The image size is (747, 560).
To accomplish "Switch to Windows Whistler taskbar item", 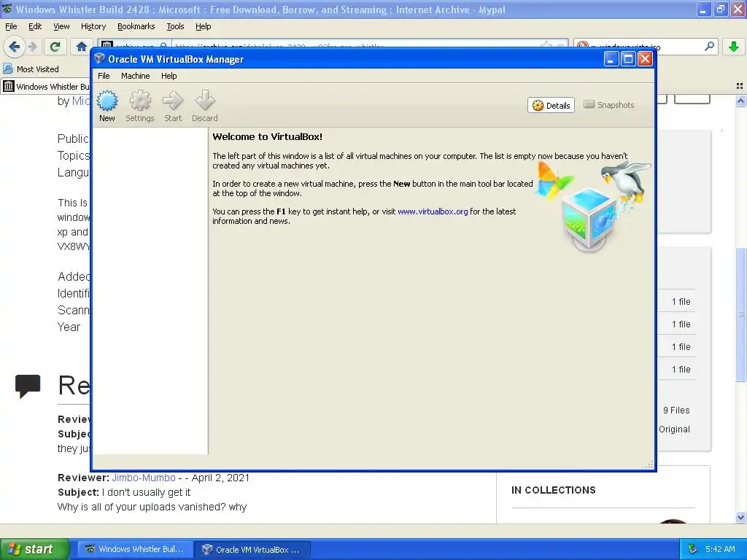I will 135,549.
